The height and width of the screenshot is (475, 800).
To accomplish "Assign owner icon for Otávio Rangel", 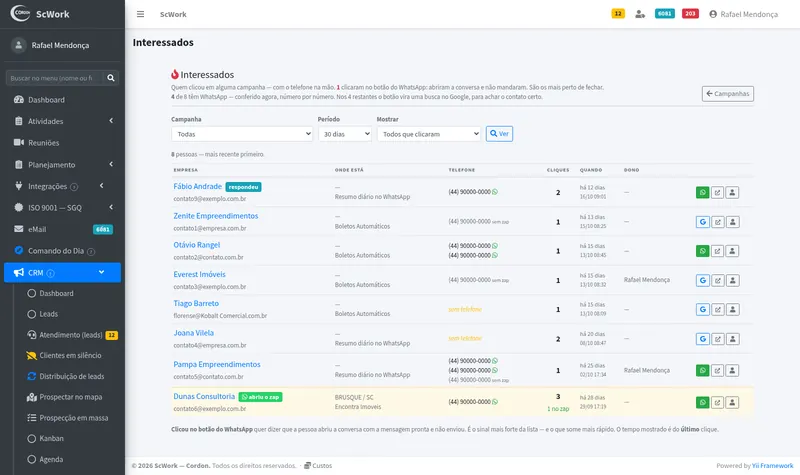I will tap(732, 251).
